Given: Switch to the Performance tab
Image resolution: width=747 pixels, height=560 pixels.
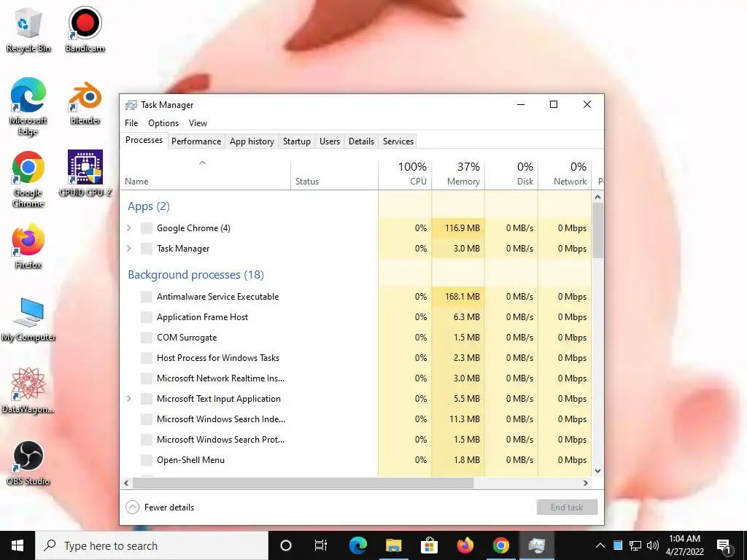Looking at the screenshot, I should click(196, 141).
